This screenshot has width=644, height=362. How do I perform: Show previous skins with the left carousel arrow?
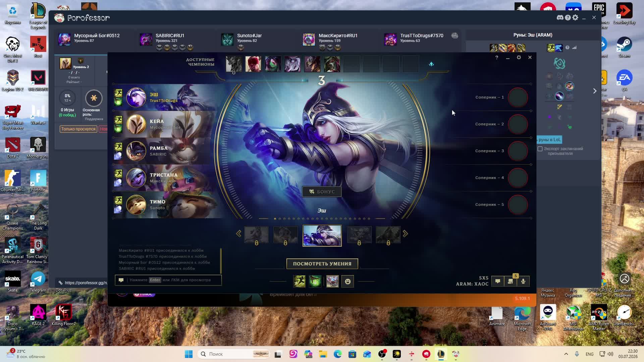tap(238, 234)
